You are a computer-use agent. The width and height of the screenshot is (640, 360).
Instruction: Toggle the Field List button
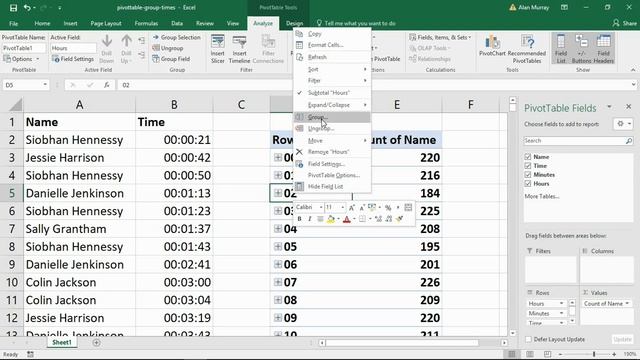pos(561,49)
